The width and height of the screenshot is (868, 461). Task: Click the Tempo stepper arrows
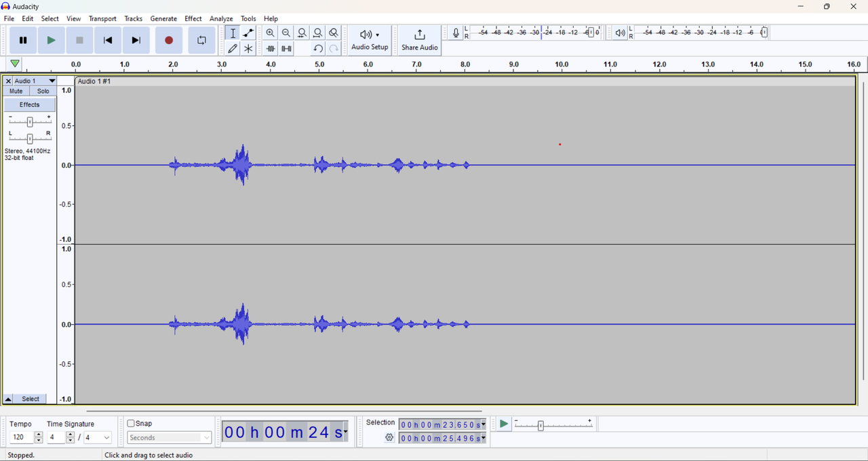coord(39,438)
